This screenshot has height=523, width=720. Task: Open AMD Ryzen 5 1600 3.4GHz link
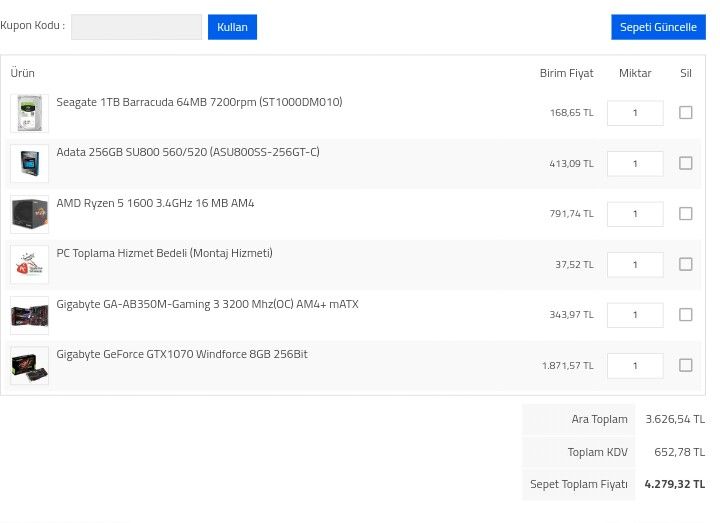click(155, 203)
